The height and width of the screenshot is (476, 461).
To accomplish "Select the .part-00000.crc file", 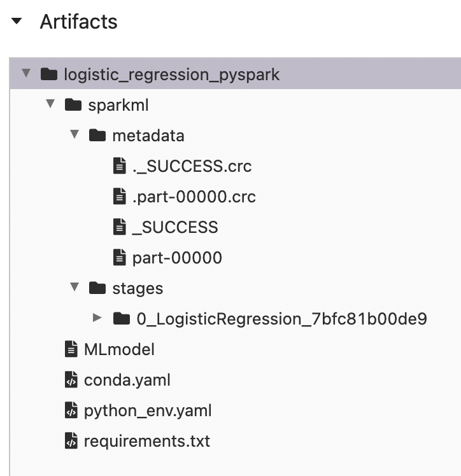I will click(194, 197).
